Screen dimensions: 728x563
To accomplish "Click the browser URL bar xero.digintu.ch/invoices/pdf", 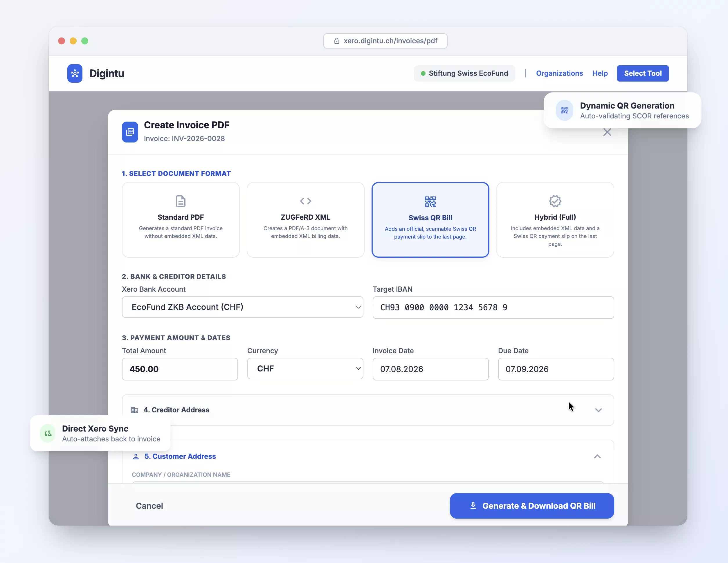I will click(x=385, y=41).
